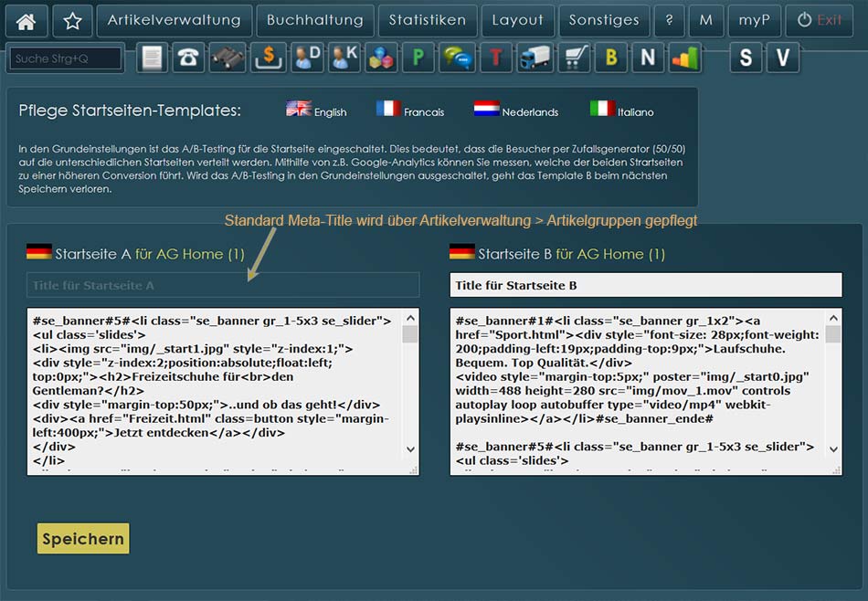
Task: Click the German flag beside Startseite B
Action: click(x=462, y=252)
